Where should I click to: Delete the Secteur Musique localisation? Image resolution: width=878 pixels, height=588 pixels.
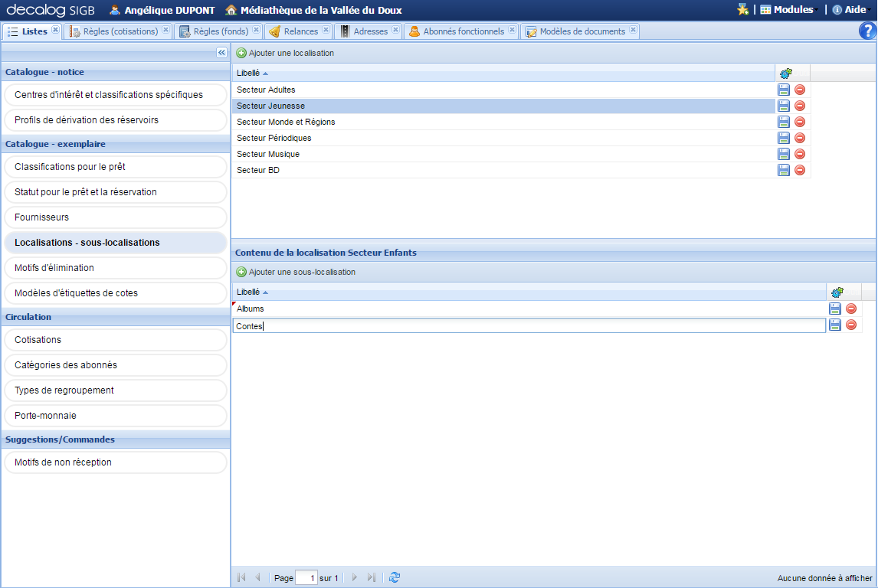(x=799, y=154)
